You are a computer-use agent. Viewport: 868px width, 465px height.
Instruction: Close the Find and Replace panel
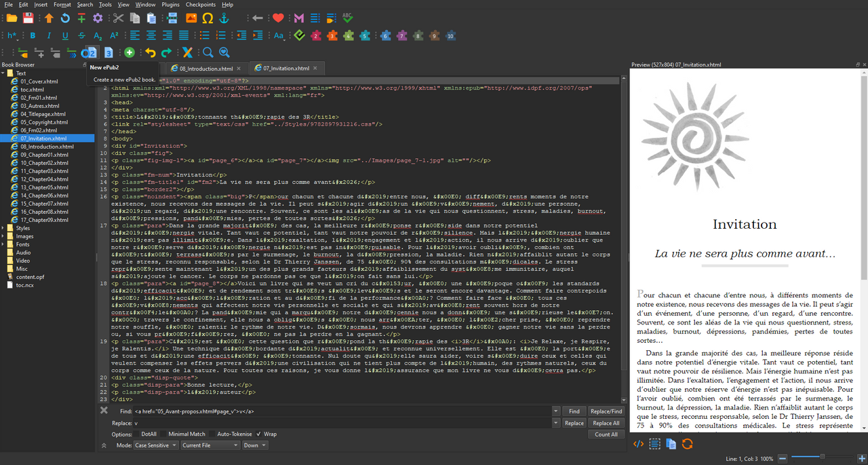[104, 410]
